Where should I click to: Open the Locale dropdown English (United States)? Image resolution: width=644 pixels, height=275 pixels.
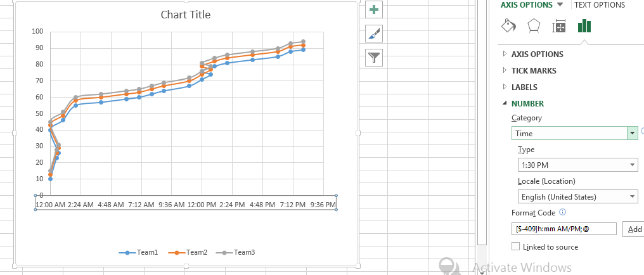[577, 196]
